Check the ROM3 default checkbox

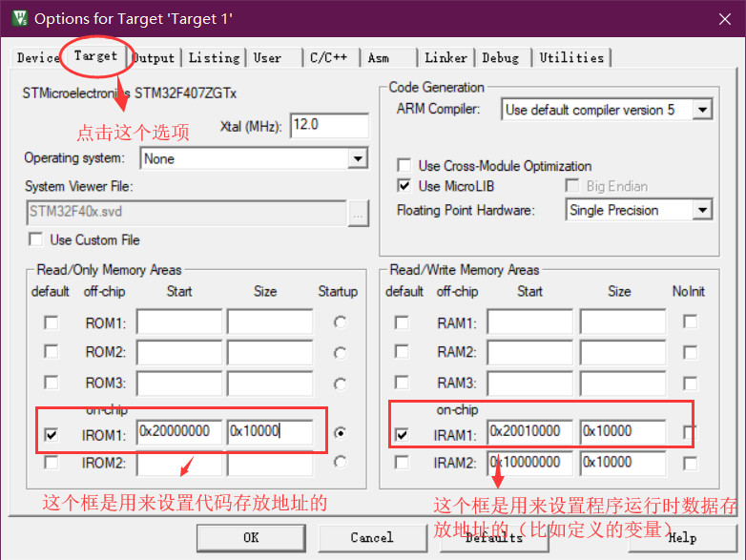(51, 382)
